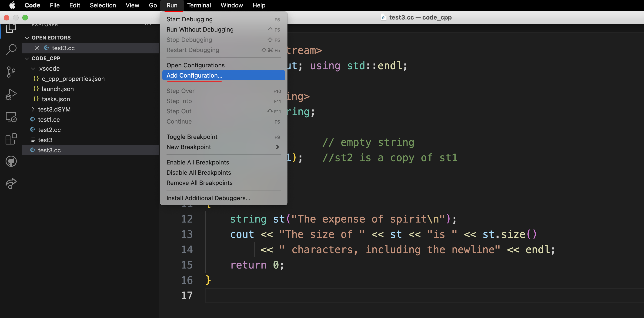This screenshot has height=318, width=644.
Task: Enable All Breakpoints option
Action: click(x=197, y=162)
